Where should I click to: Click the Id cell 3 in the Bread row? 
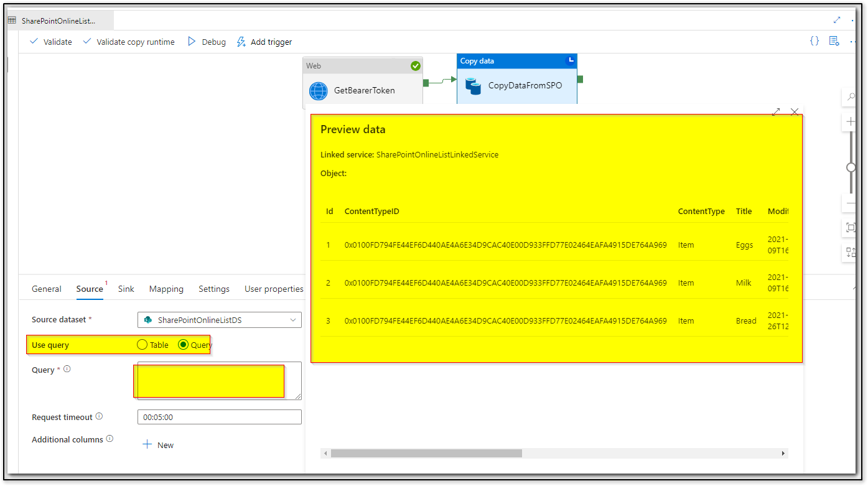tap(328, 321)
